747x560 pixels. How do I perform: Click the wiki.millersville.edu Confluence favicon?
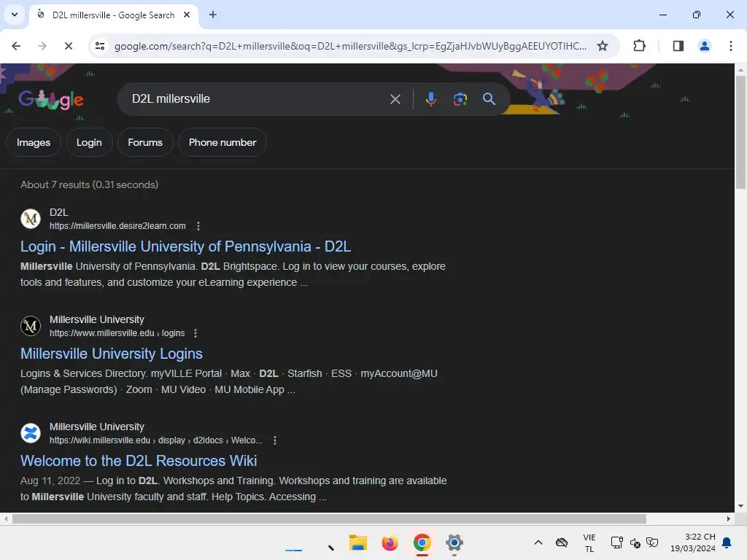pos(31,433)
